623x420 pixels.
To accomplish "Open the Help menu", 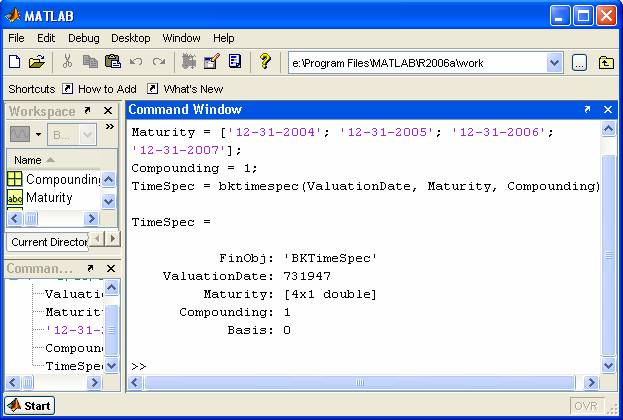I will click(x=224, y=38).
